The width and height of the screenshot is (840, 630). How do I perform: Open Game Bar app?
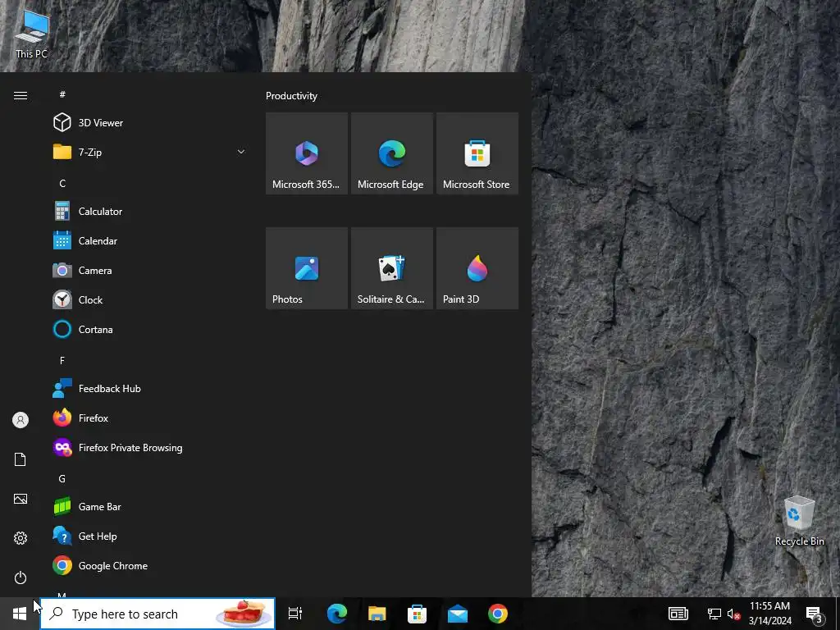coord(151,506)
